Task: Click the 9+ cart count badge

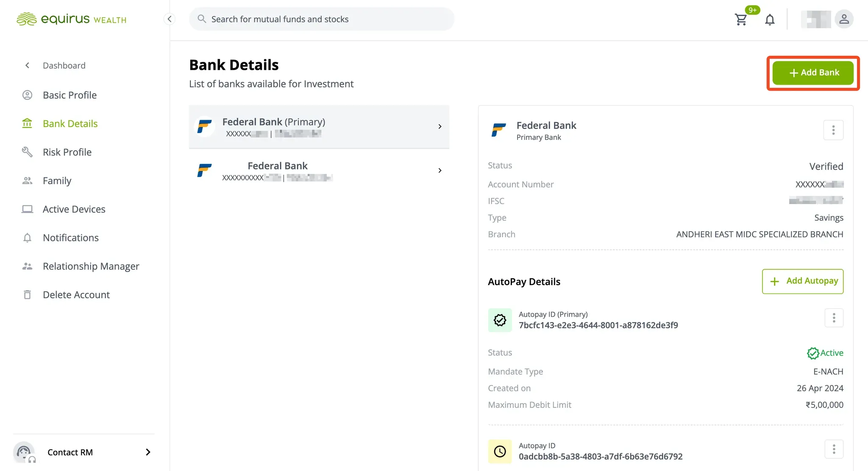Action: click(x=752, y=10)
